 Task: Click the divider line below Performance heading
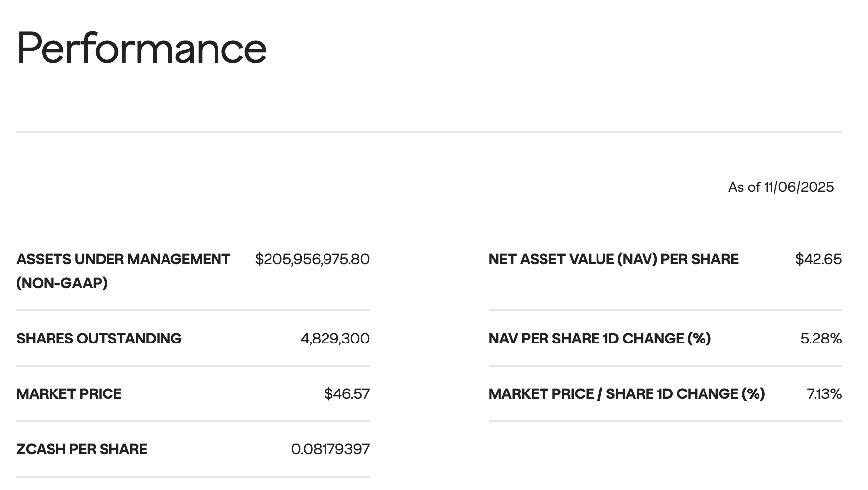click(429, 132)
